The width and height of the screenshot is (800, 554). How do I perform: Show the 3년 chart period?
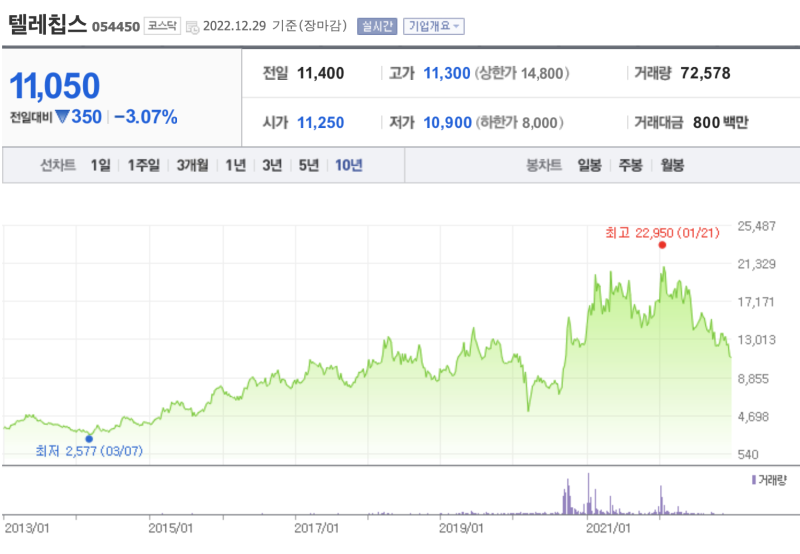272,165
